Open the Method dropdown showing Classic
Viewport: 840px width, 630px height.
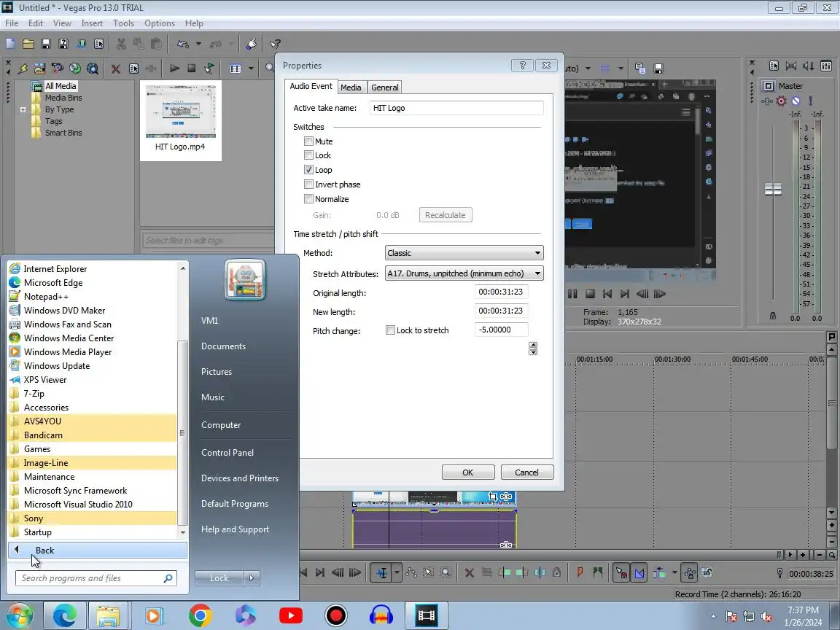pyautogui.click(x=464, y=253)
